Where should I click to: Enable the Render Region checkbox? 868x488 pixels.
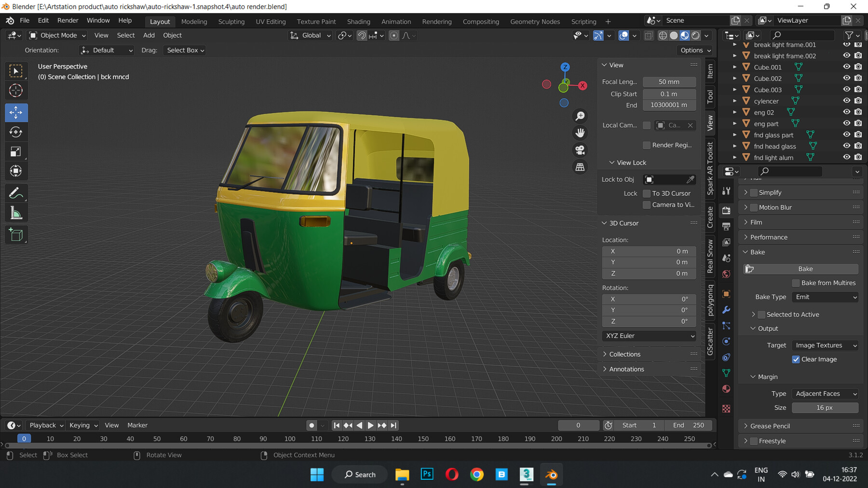coord(647,145)
